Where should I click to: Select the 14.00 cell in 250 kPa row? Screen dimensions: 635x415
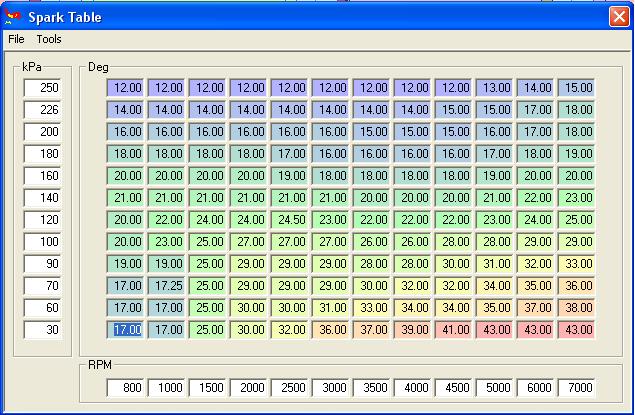(535, 88)
